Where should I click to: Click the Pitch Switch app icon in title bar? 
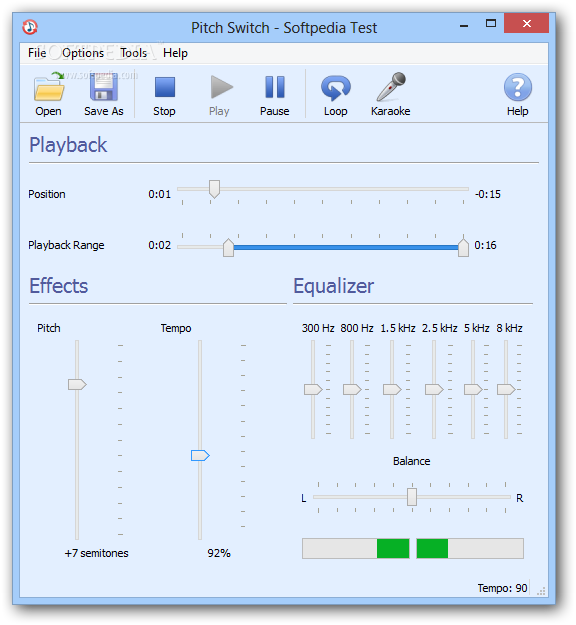click(x=30, y=27)
